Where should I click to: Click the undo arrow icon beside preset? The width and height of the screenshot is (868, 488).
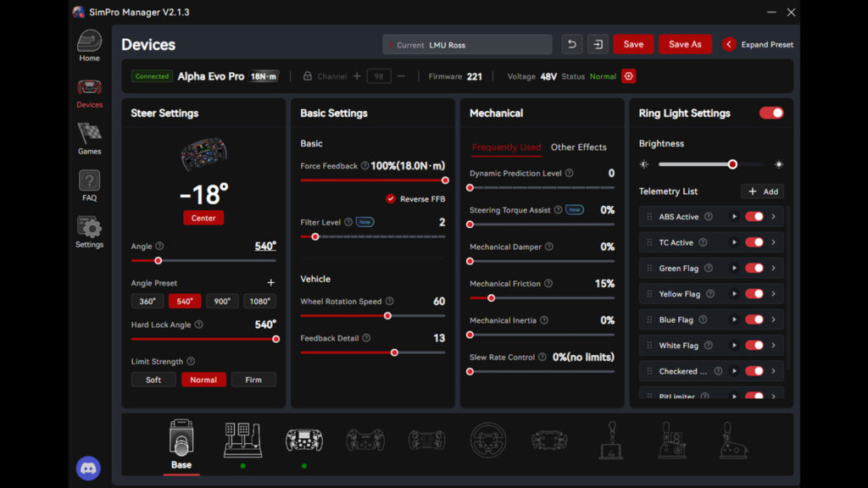[572, 44]
